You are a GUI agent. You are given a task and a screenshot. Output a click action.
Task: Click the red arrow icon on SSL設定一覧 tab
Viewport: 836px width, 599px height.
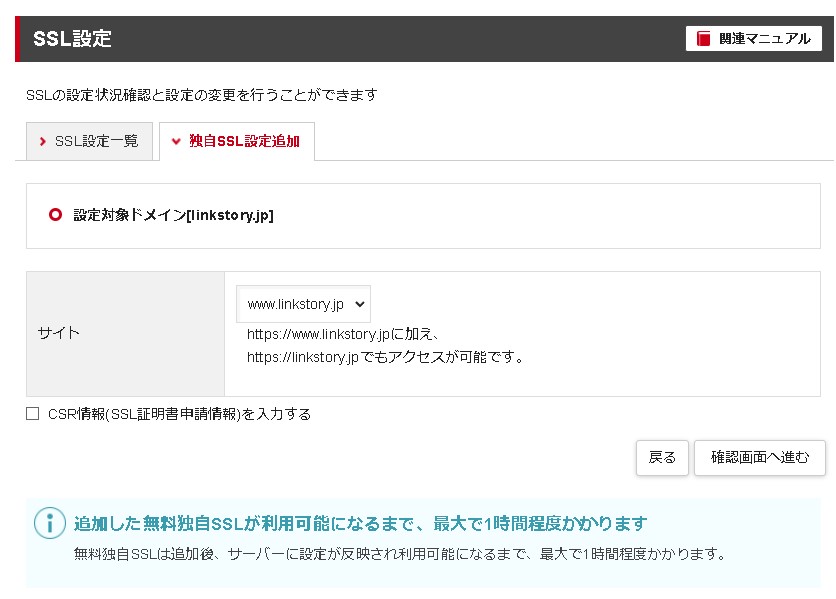[x=43, y=142]
